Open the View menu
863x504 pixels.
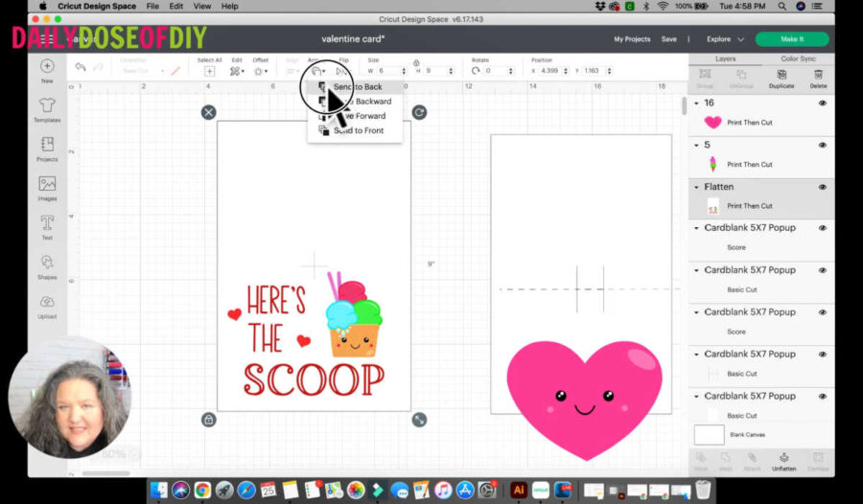(x=202, y=6)
